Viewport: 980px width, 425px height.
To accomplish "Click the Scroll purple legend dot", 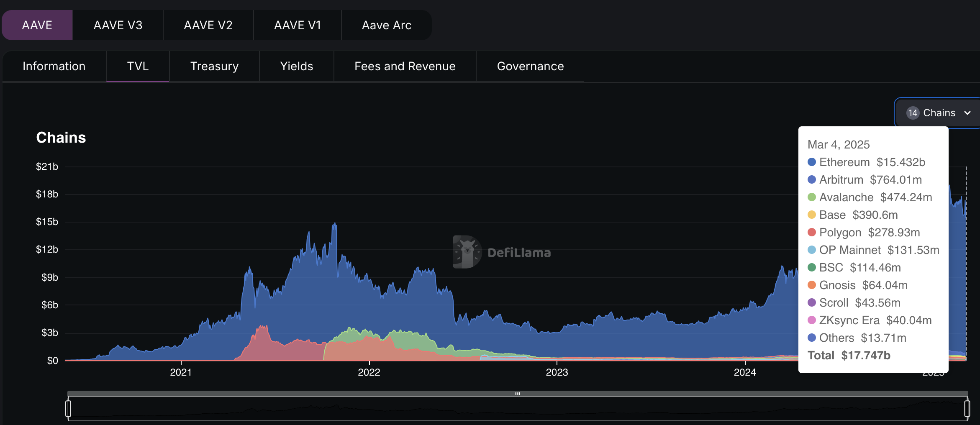I will tap(812, 303).
